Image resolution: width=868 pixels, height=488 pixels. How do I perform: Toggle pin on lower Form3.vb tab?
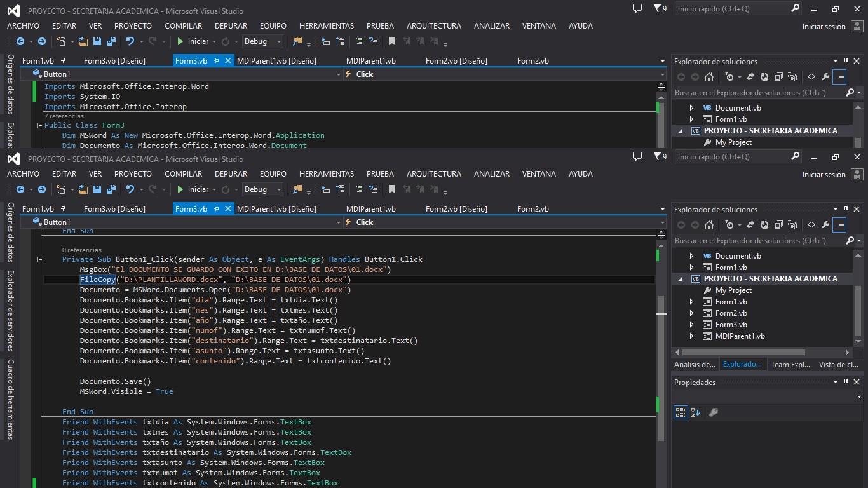(216, 208)
